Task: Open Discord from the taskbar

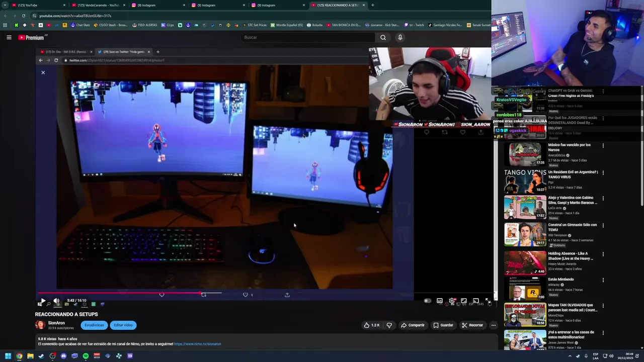Action: coord(63,356)
